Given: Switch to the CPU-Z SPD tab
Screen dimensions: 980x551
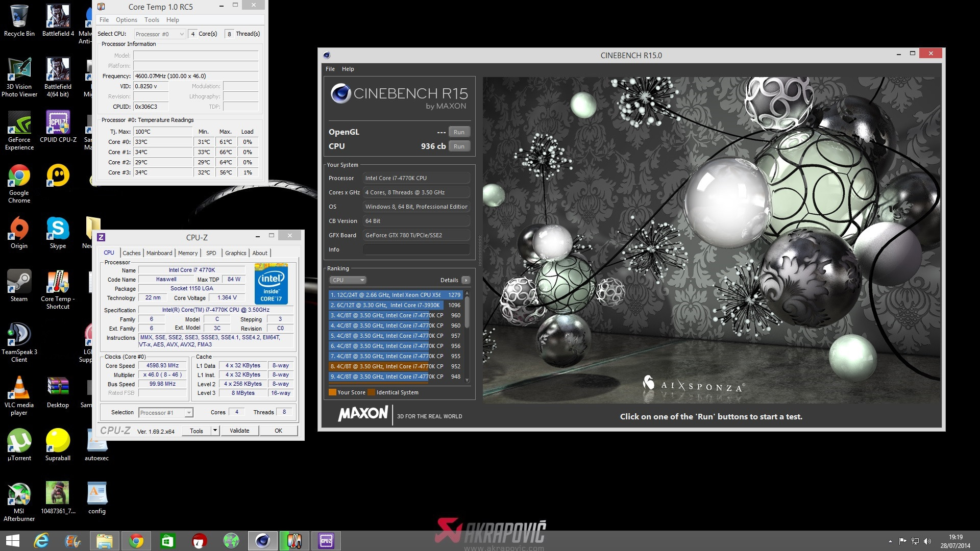Looking at the screenshot, I should point(211,253).
